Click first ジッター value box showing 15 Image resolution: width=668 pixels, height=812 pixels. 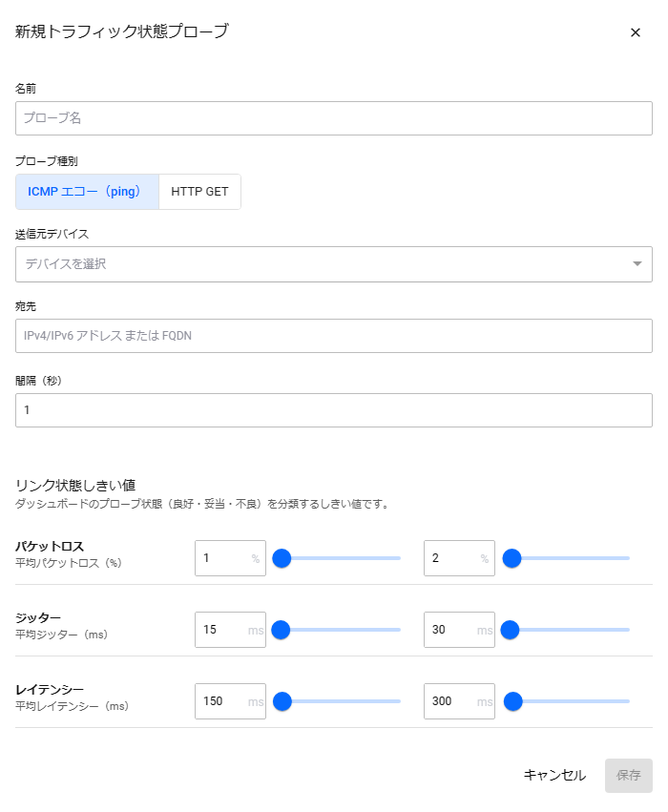coord(230,630)
